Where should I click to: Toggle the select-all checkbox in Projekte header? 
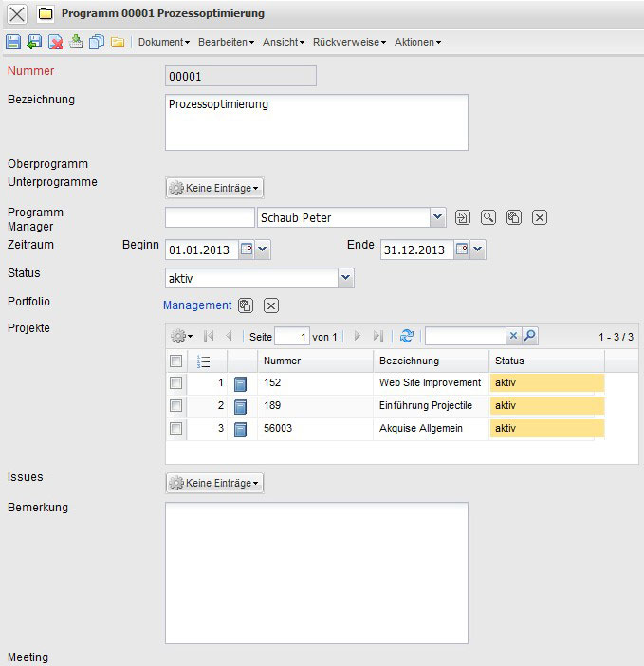(x=175, y=361)
